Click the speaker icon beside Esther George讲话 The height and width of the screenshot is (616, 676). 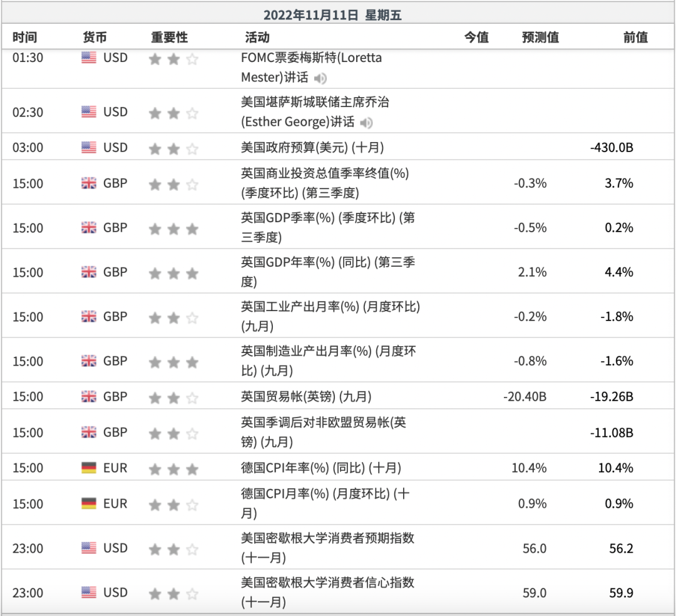click(366, 123)
